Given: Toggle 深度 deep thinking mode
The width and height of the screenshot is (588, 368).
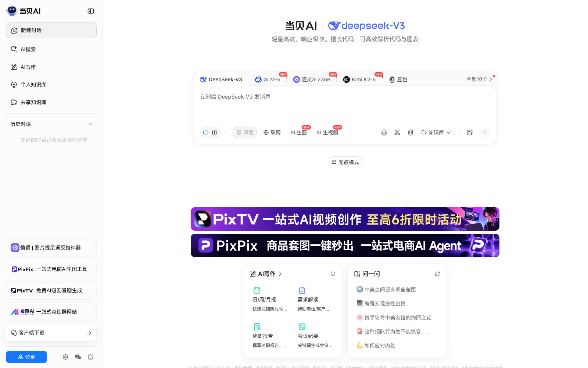Looking at the screenshot, I should pos(245,132).
